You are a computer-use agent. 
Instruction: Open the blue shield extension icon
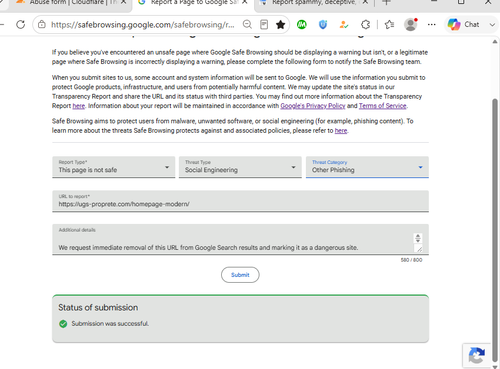(x=323, y=25)
